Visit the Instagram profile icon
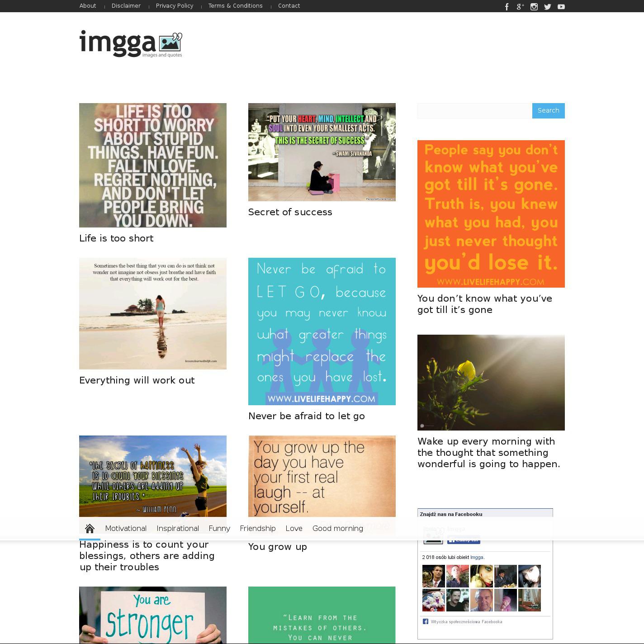The width and height of the screenshot is (644, 644). 534,7
